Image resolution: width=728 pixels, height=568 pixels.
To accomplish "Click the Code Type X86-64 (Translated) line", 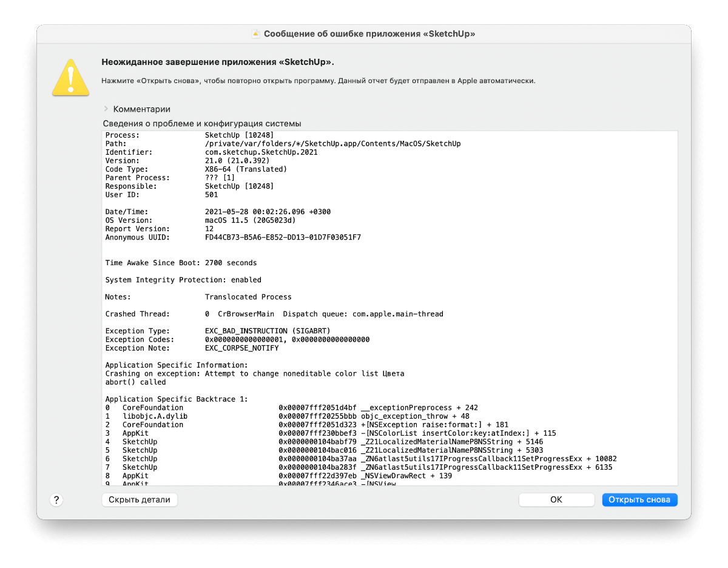I will (x=196, y=169).
